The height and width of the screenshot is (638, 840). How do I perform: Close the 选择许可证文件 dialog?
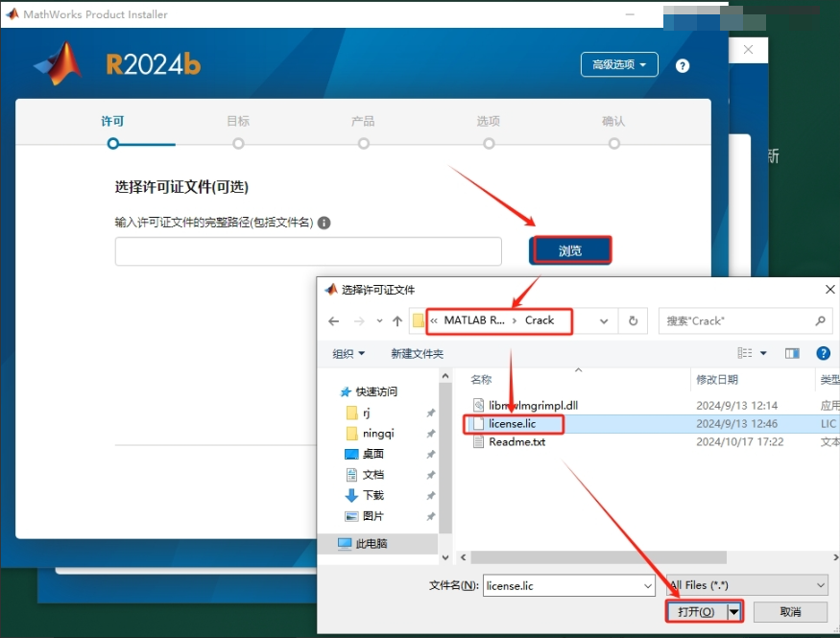[829, 290]
